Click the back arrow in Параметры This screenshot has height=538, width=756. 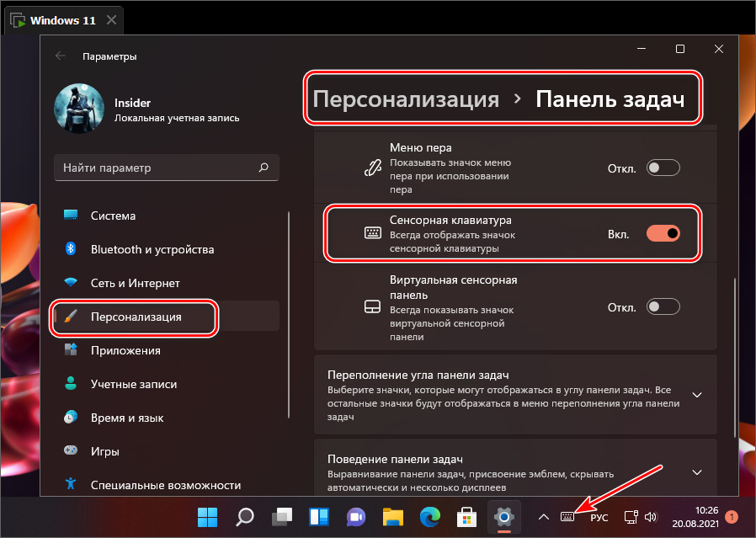coord(60,56)
